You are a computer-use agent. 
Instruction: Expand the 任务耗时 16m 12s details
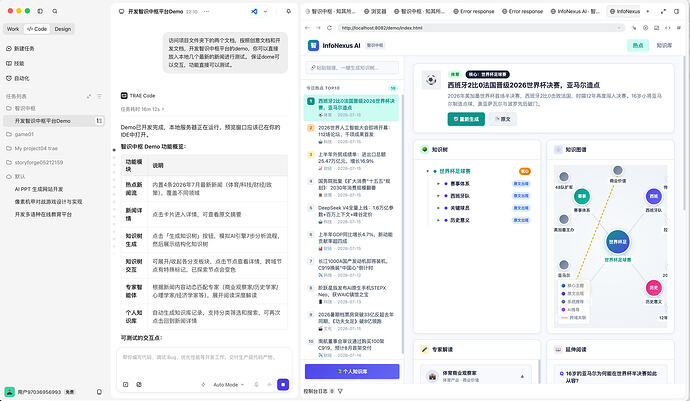(142, 109)
